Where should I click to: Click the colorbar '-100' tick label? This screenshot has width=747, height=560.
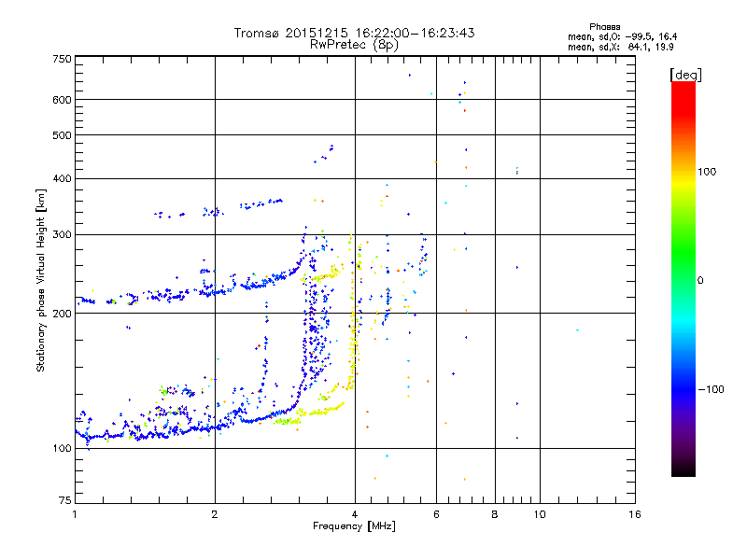click(711, 389)
